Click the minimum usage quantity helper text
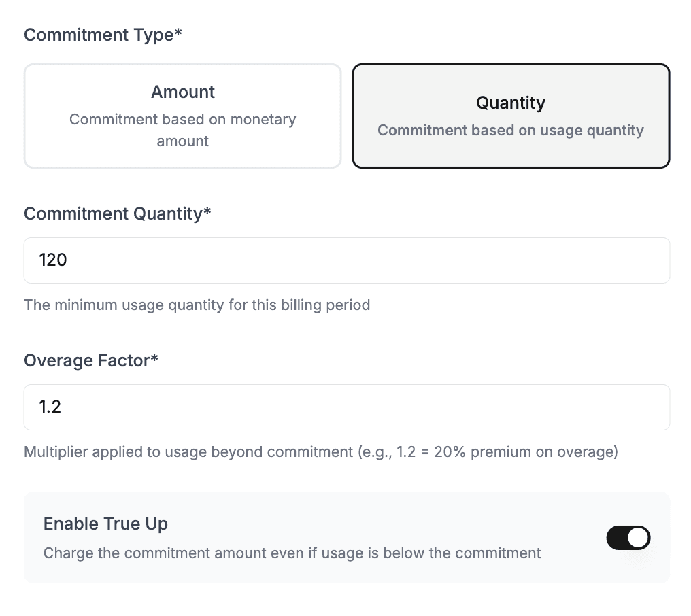The width and height of the screenshot is (691, 616). point(197,305)
